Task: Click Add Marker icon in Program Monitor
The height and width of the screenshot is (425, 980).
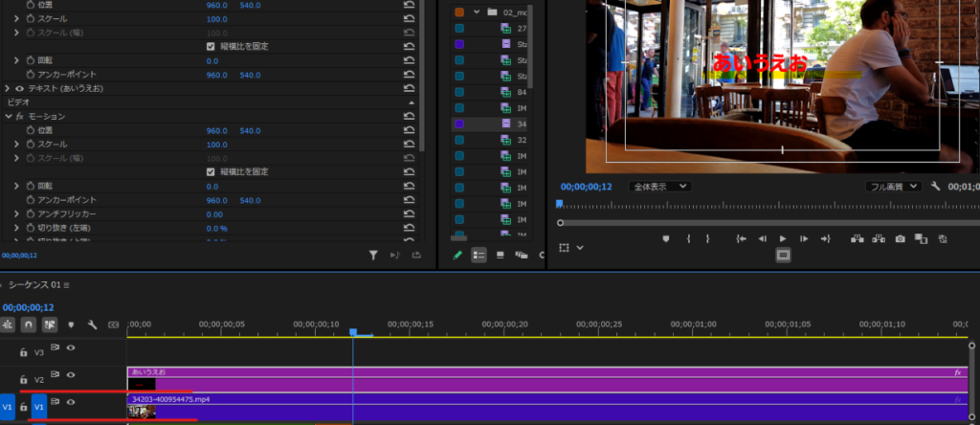Action: click(x=667, y=238)
